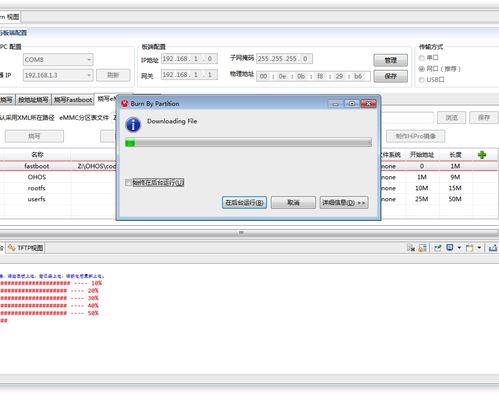Image resolution: width=499 pixels, height=394 pixels.
Task: Click the 物理地址 MAC address field
Action: pyautogui.click(x=313, y=76)
